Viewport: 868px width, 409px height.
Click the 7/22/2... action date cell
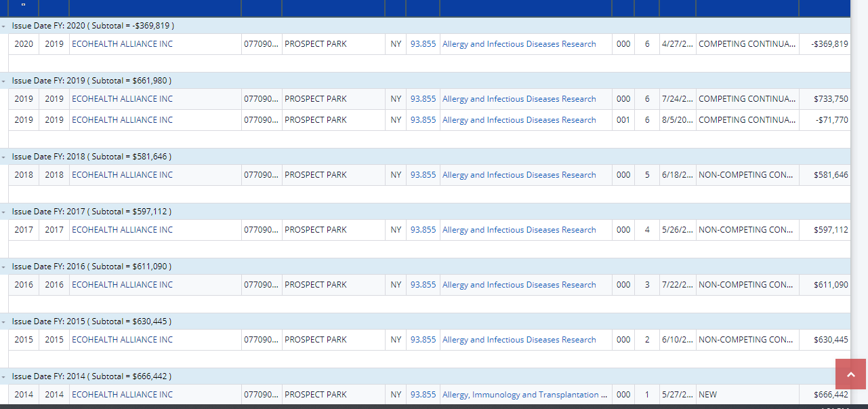[x=678, y=285]
